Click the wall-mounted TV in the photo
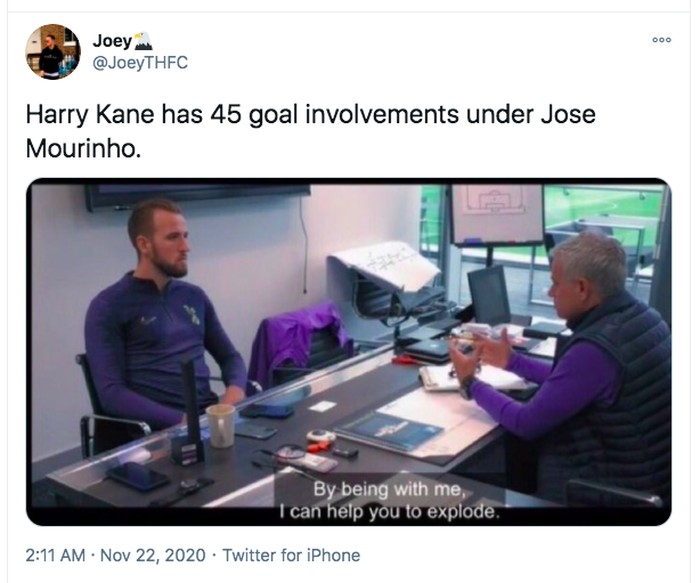700x583 pixels. pos(196,194)
